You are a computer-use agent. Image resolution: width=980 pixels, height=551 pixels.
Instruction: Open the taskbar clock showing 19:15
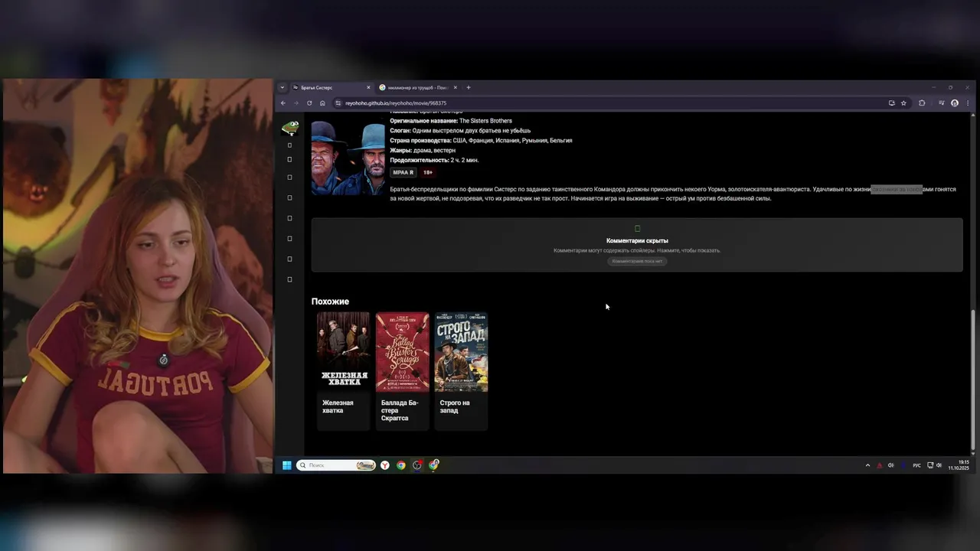[x=959, y=465]
